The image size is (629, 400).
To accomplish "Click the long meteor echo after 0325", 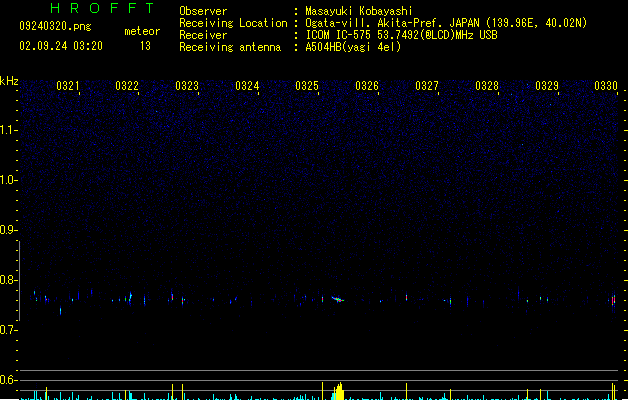I will 338,299.
